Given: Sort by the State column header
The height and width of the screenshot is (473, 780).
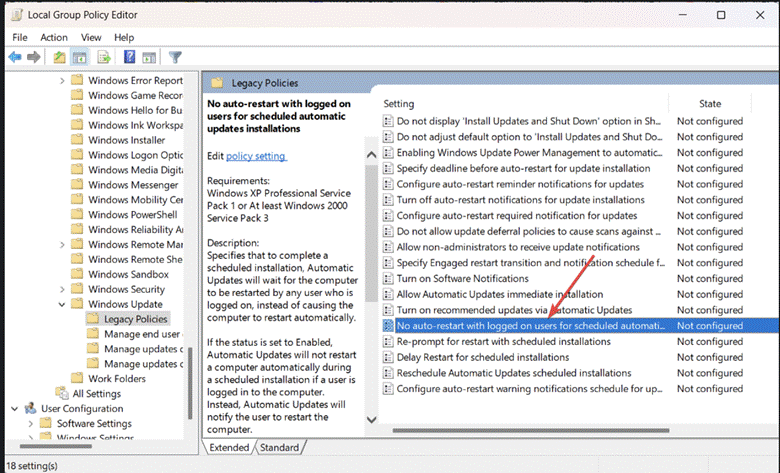Looking at the screenshot, I should tap(710, 103).
